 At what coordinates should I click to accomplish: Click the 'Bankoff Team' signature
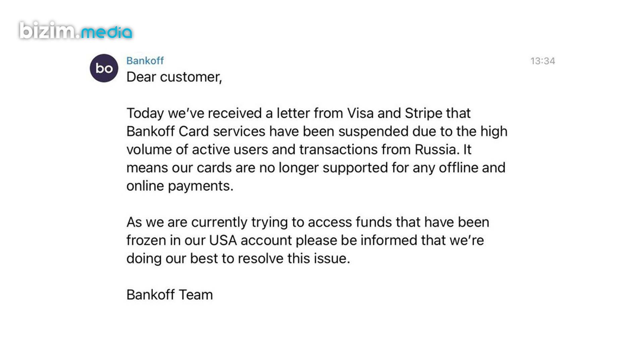pos(170,295)
